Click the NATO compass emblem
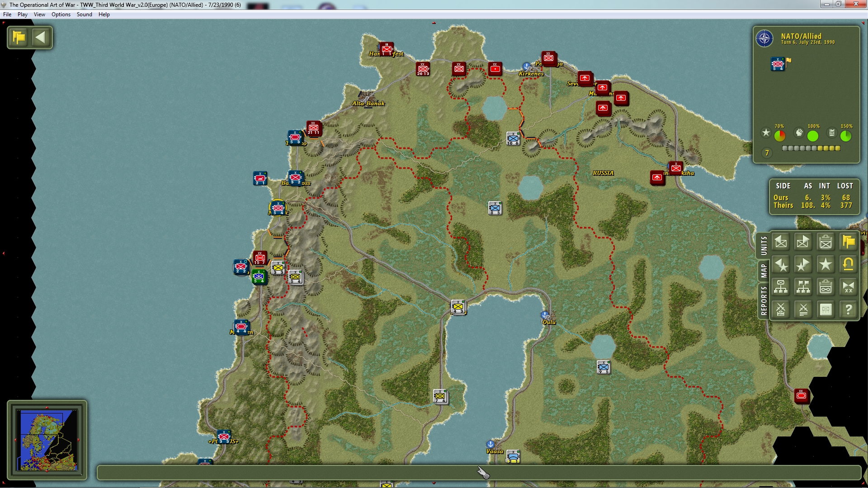 (764, 38)
